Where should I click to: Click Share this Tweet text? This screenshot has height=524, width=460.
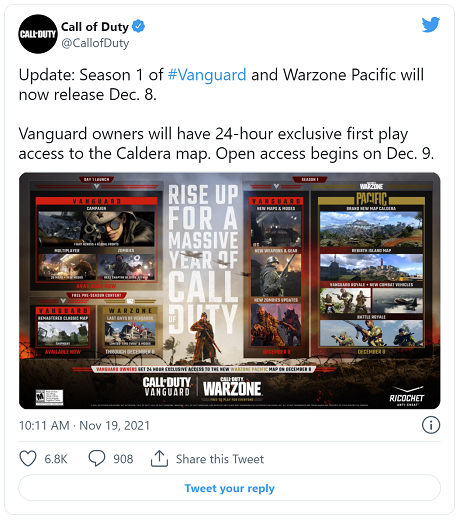click(220, 459)
